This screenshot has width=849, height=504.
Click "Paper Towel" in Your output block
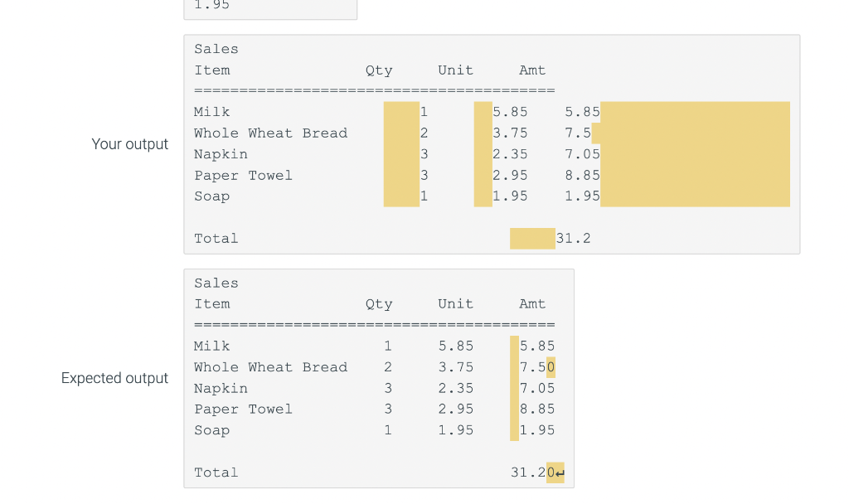243,176
